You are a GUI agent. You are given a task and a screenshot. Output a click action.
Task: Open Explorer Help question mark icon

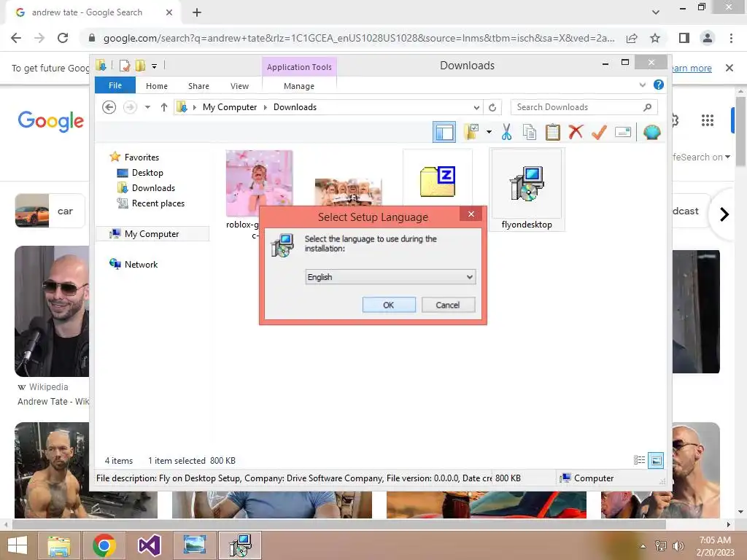[x=659, y=85]
